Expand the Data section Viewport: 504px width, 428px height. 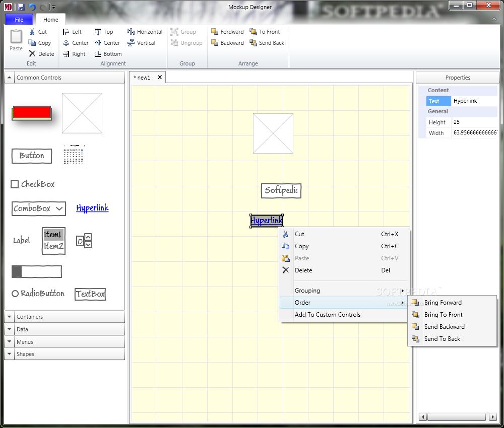[9, 329]
